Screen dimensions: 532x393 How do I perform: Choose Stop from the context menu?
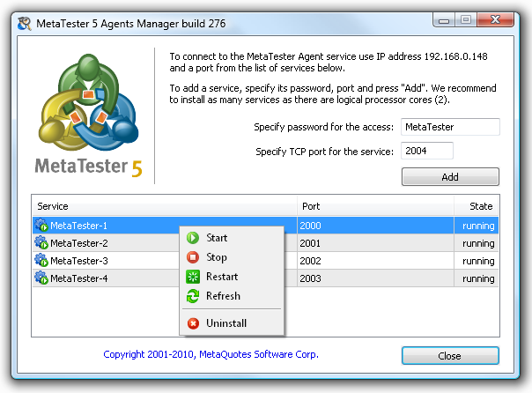[232, 257]
